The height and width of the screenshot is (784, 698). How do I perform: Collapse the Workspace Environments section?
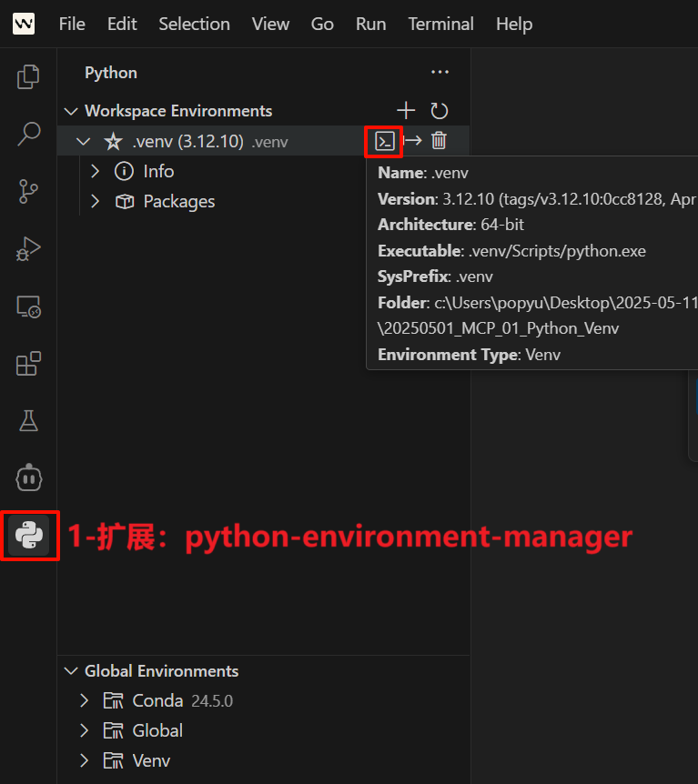(x=72, y=111)
